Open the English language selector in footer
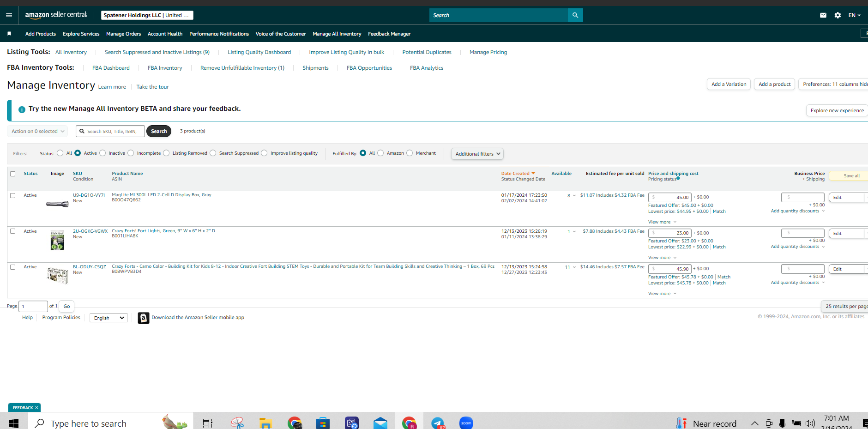Viewport: 868px width, 429px height. point(109,318)
